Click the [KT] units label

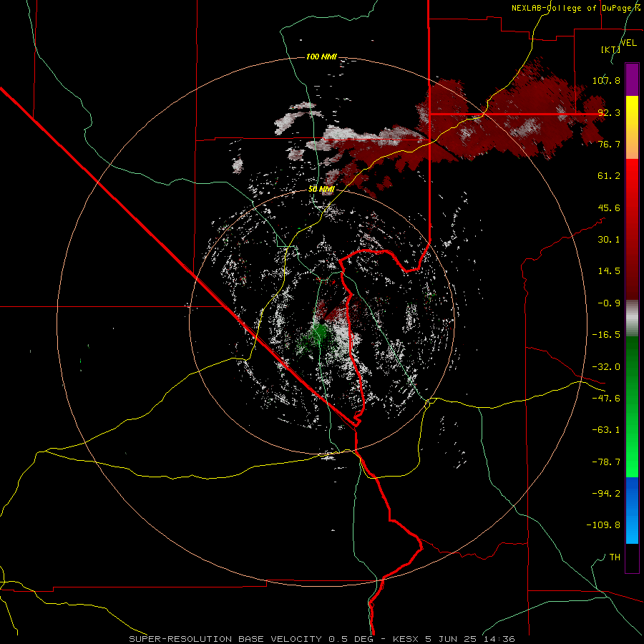[611, 49]
